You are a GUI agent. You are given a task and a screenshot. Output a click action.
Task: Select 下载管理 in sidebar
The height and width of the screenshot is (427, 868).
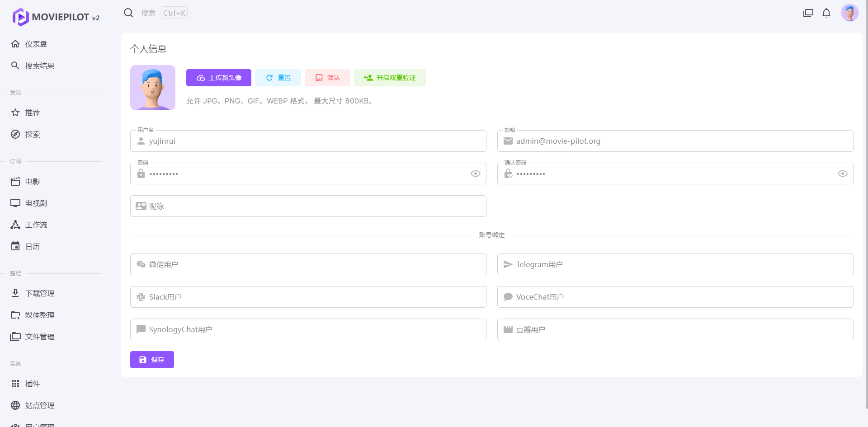[x=40, y=293]
